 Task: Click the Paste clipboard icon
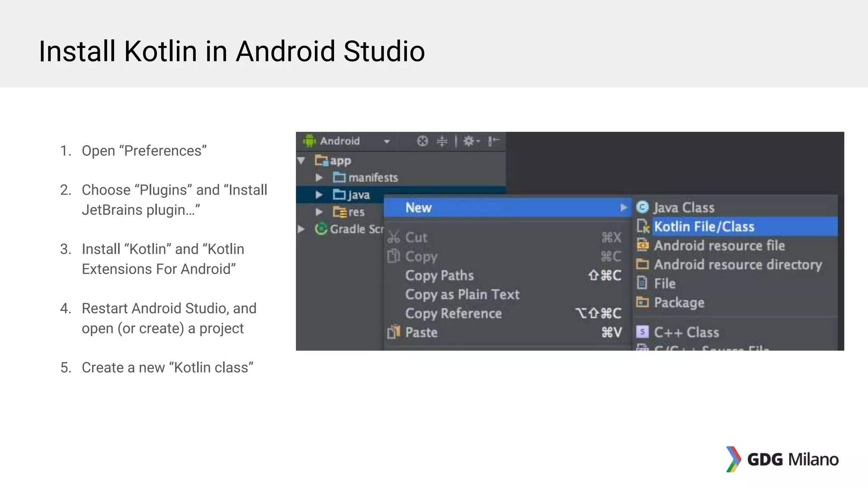(394, 332)
